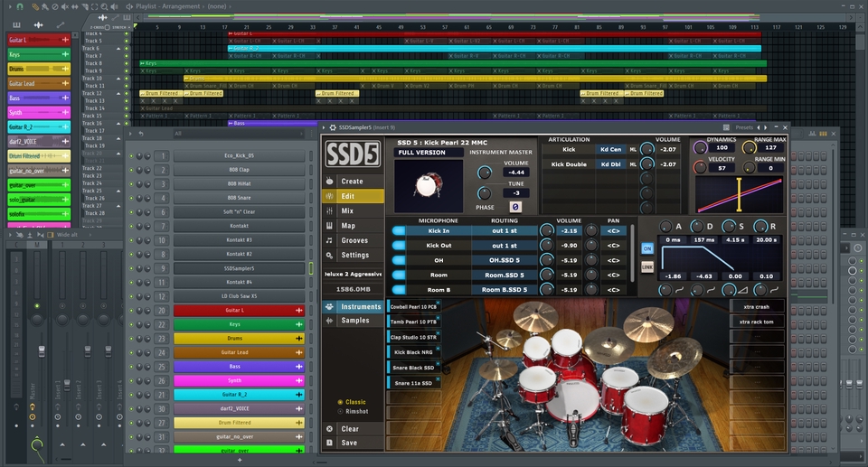Collapse the Track 12 group arrow
The width and height of the screenshot is (868, 467).
118,94
